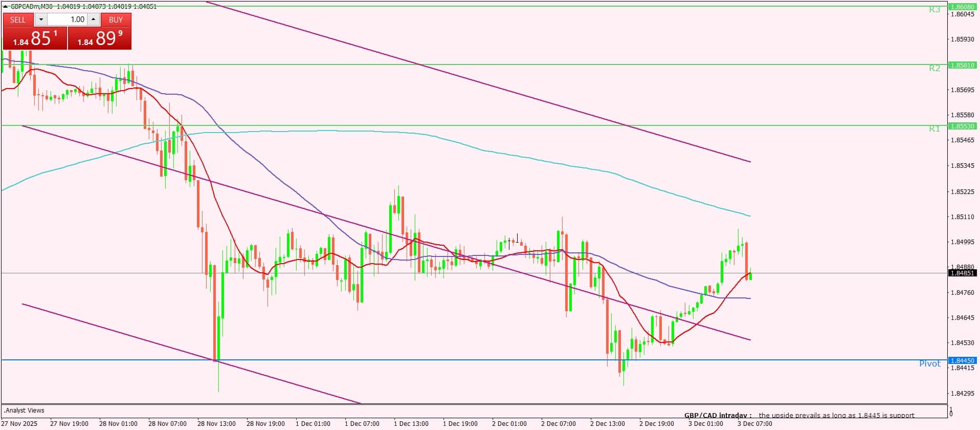This screenshot has width=980, height=430.
Task: Sell at the 1.84851 bid price tile
Action: pyautogui.click(x=35, y=38)
